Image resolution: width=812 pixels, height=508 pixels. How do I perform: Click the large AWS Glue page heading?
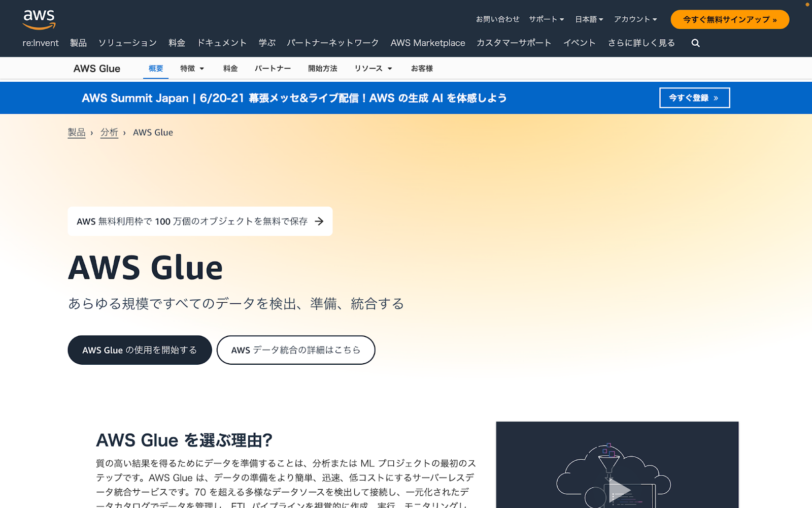coord(146,268)
